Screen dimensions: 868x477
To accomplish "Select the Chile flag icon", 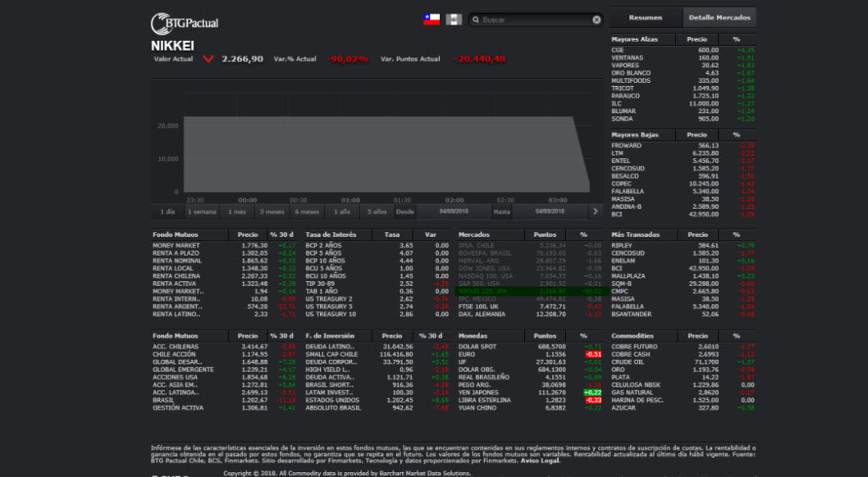I will pyautogui.click(x=432, y=20).
